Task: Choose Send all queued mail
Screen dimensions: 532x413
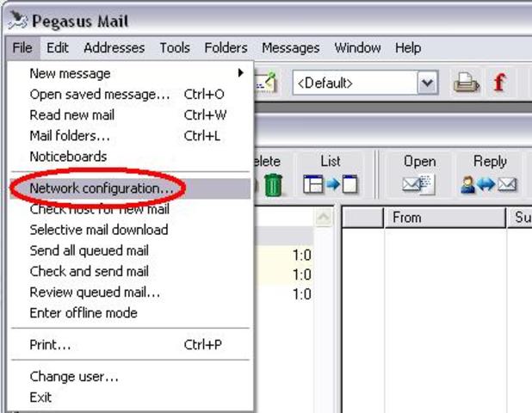Action: (130, 250)
